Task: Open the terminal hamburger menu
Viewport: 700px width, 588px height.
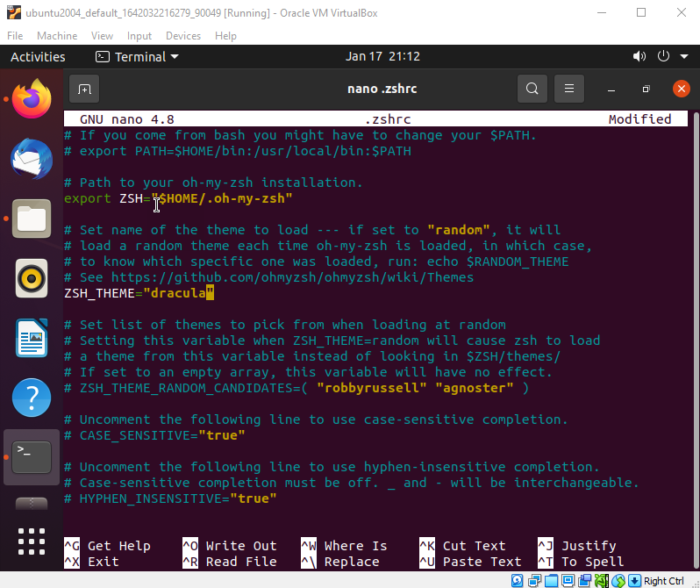Action: click(x=569, y=89)
